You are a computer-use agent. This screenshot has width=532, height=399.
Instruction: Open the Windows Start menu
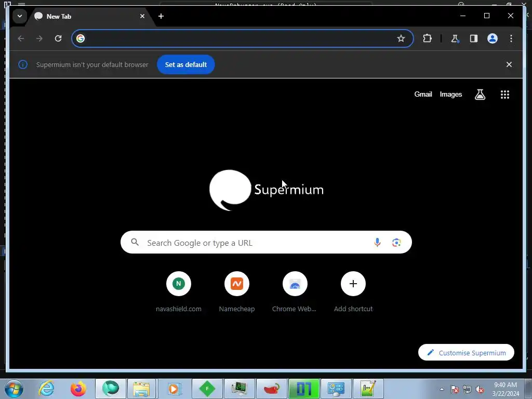click(14, 389)
